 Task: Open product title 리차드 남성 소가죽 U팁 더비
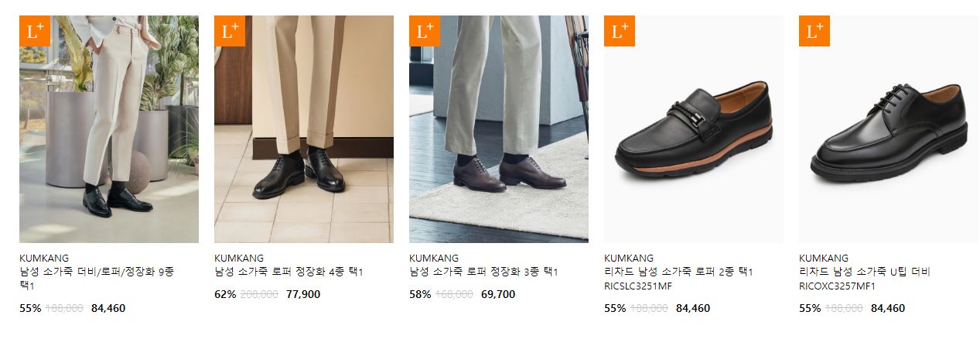click(x=865, y=272)
